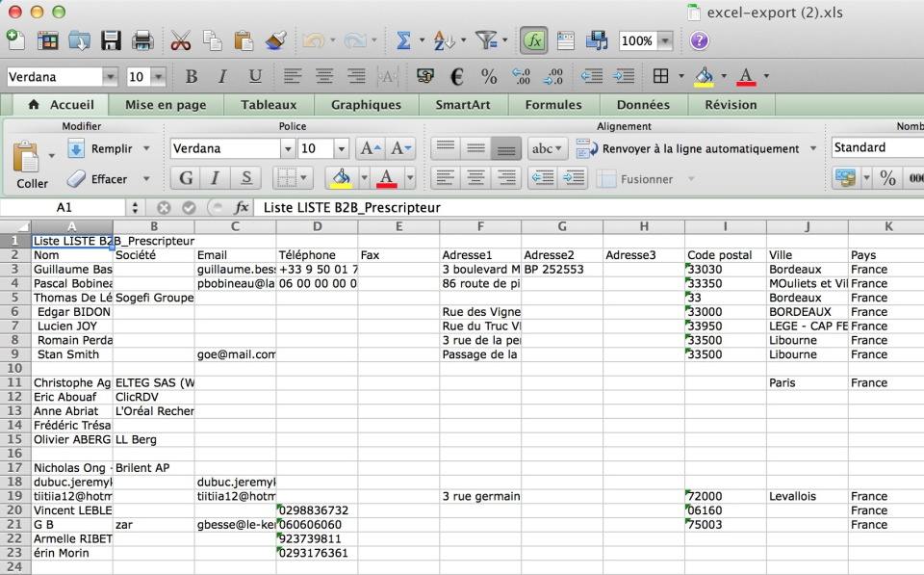Click the Euro currency format icon
This screenshot has width=924, height=575.
click(x=456, y=76)
